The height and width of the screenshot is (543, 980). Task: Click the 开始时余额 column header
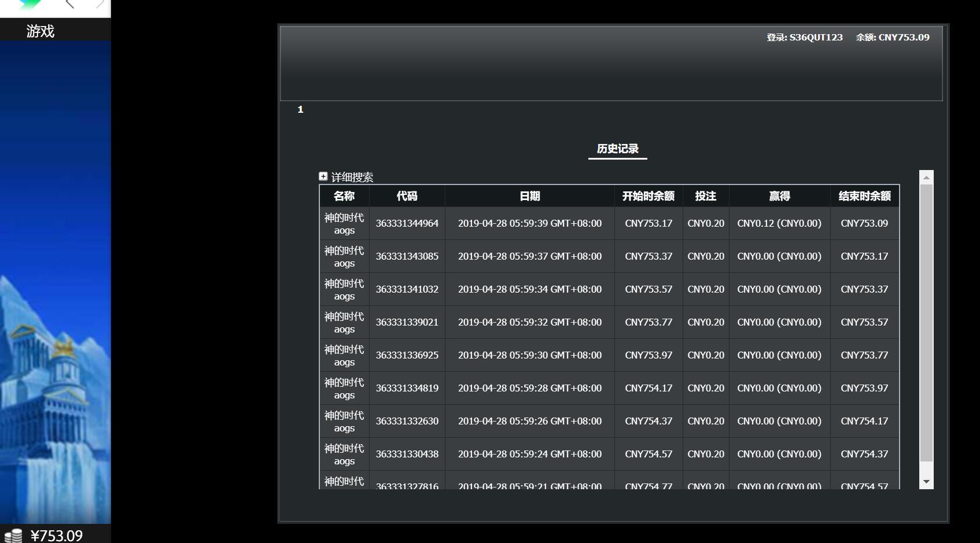(649, 196)
